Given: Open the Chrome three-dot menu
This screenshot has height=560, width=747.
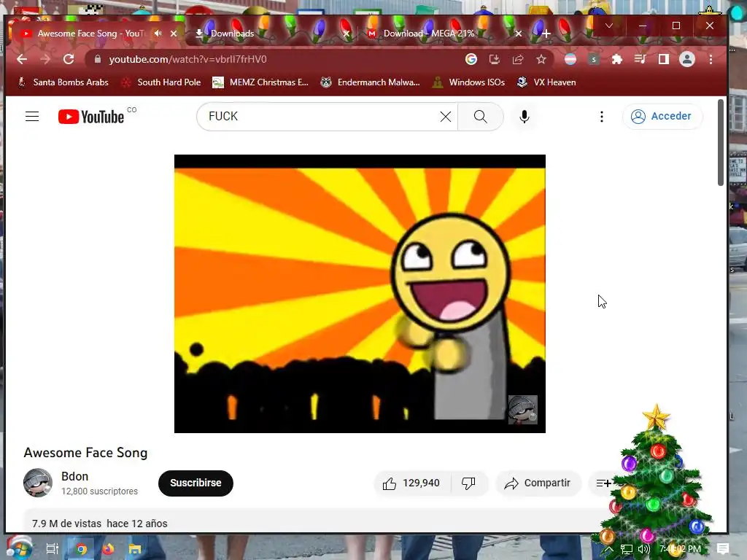Looking at the screenshot, I should [x=711, y=59].
